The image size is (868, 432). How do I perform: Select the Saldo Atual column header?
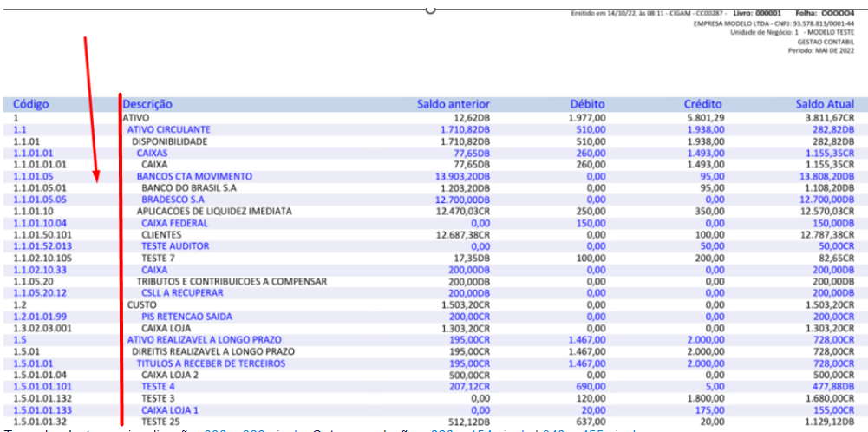[825, 104]
